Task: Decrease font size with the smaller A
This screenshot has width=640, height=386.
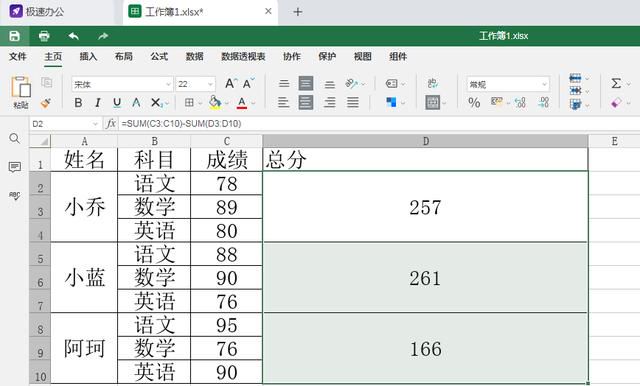Action: 248,83
